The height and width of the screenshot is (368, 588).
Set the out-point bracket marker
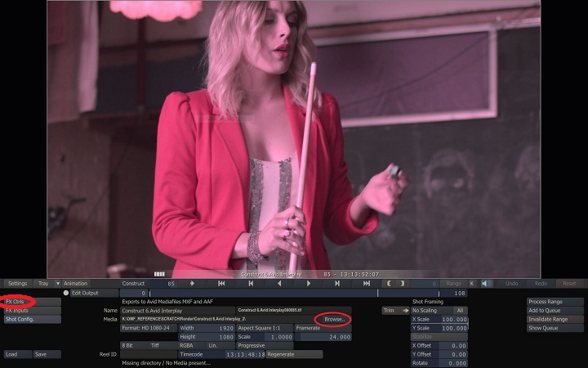(x=403, y=284)
